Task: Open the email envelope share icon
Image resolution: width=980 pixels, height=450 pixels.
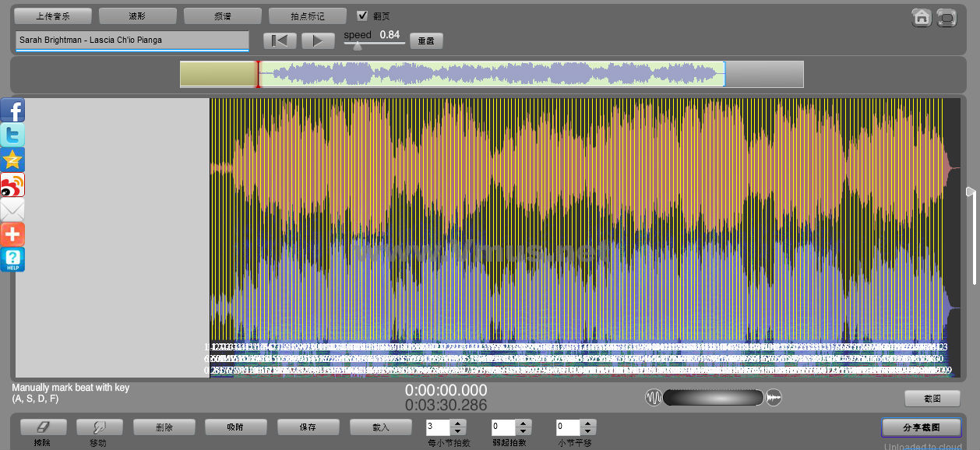Action: click(12, 209)
